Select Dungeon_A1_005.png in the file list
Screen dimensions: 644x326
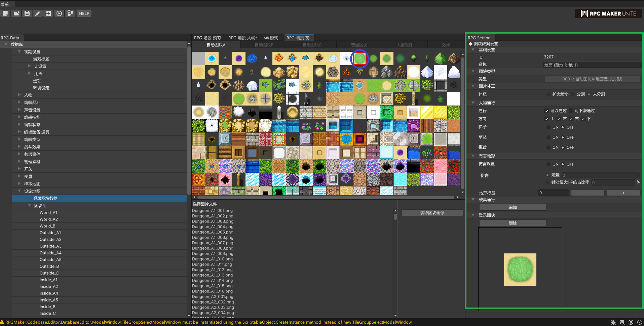point(213,232)
